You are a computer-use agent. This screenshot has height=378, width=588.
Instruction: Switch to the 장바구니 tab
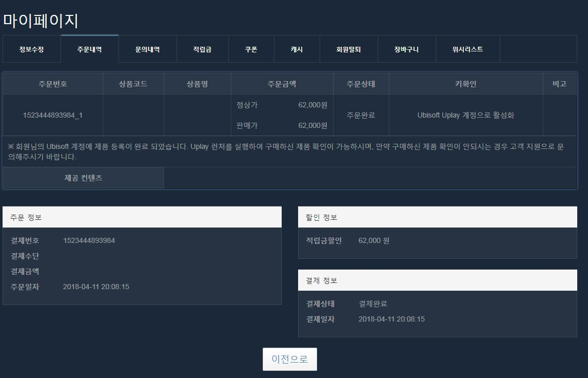tap(406, 49)
